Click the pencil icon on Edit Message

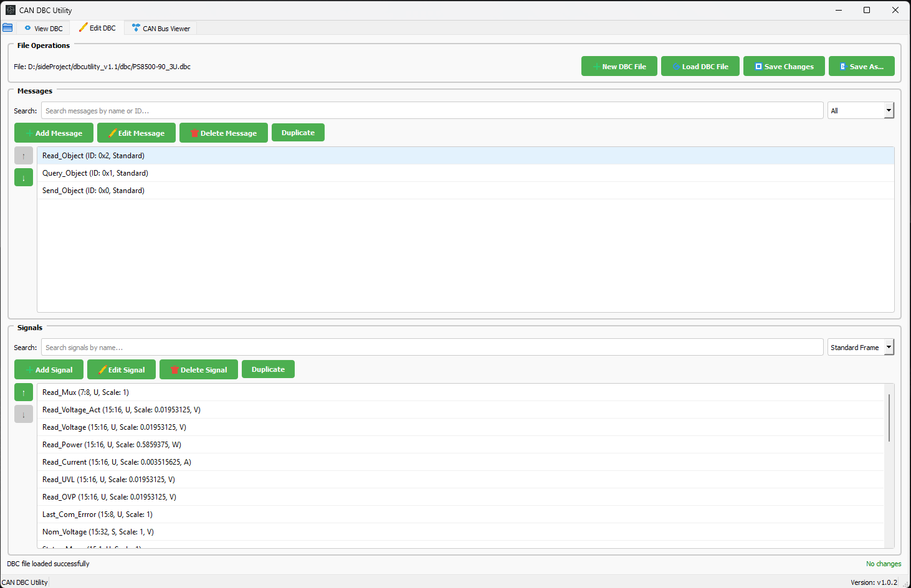coord(112,132)
